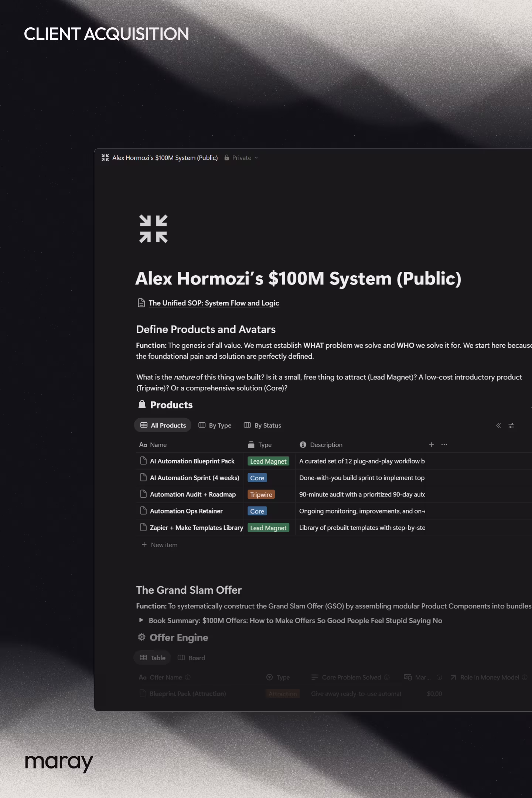Click the breadcrumb title Alex Hormozi's $100M System
The width and height of the screenshot is (532, 798).
165,158
